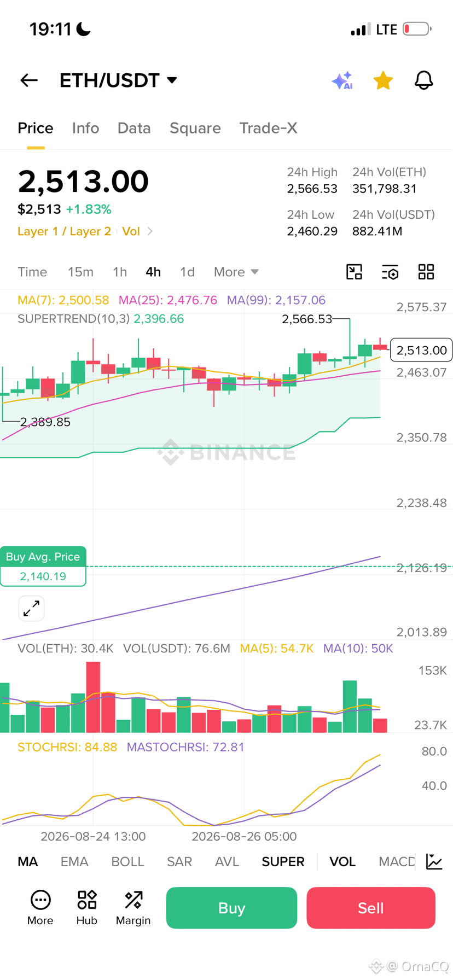
Task: Open price alert bell icon
Action: pos(423,80)
